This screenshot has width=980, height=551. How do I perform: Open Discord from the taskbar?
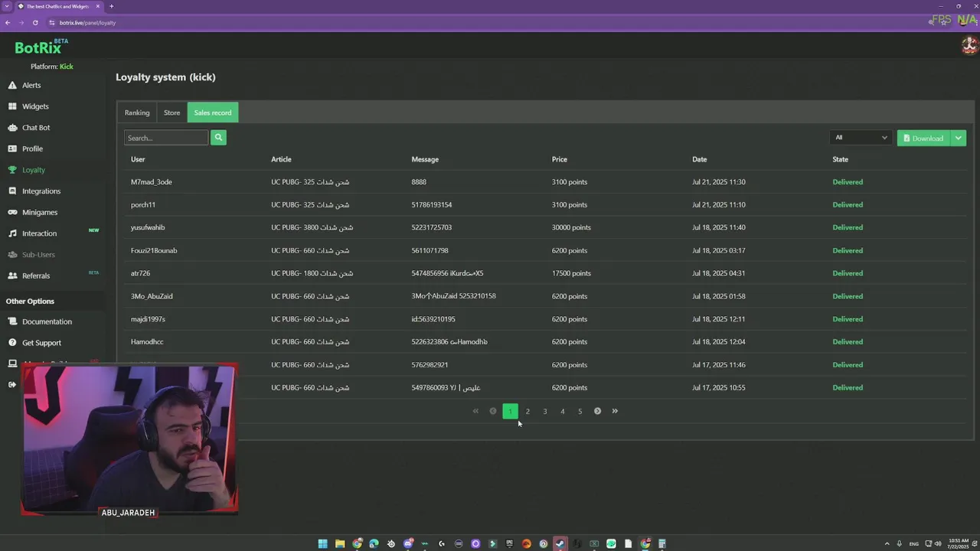pyautogui.click(x=408, y=543)
